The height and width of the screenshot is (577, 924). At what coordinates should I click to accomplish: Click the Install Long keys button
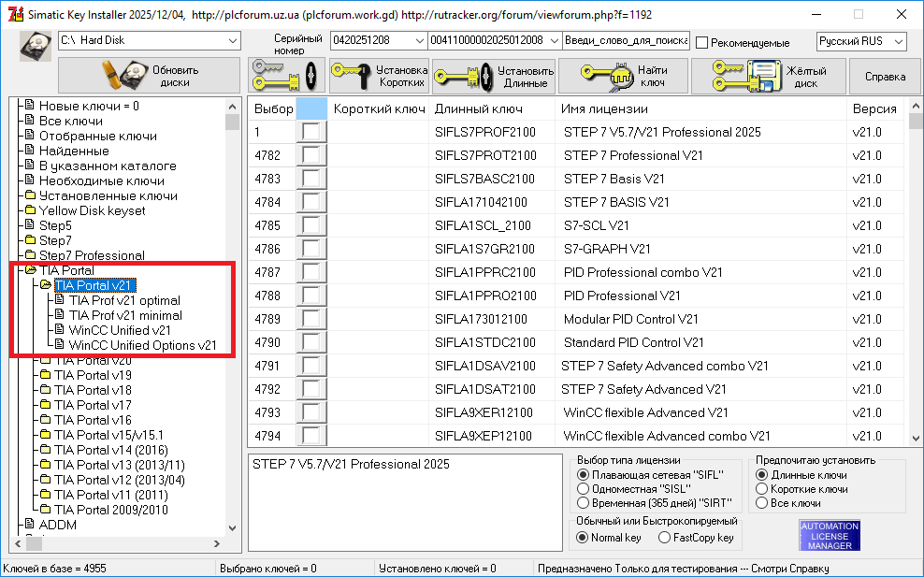tap(494, 76)
